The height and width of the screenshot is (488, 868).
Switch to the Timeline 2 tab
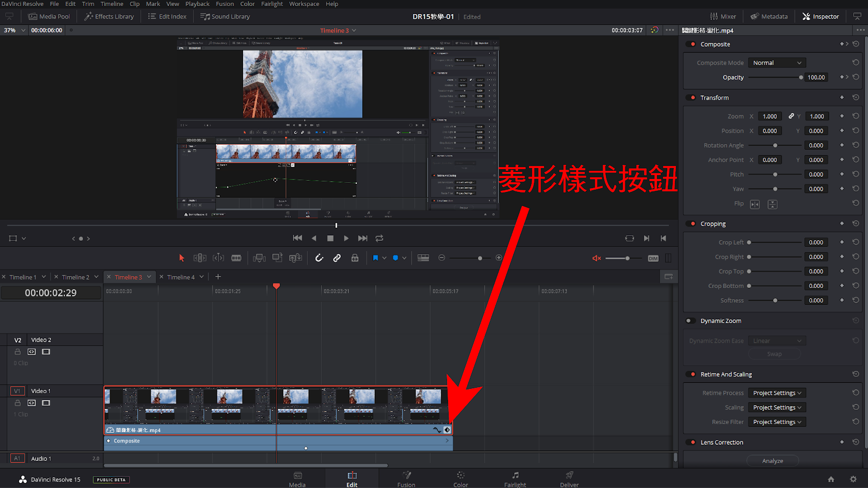75,277
